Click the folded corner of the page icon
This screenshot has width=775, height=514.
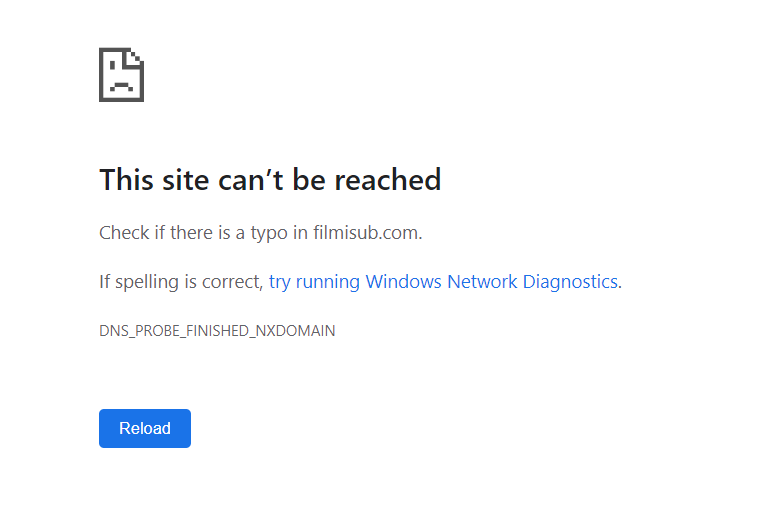point(136,56)
